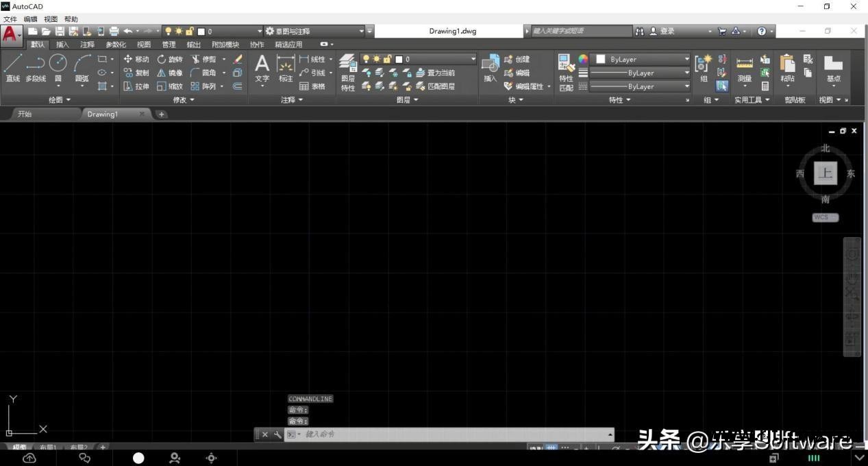Pick the Move (移动) command
Image resolution: width=868 pixels, height=466 pixels.
point(136,59)
